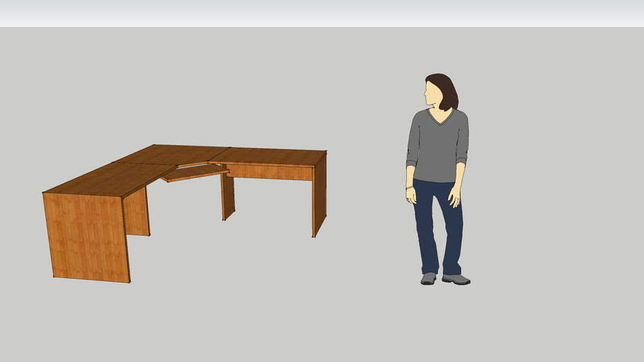This screenshot has width=644, height=362.
Task: Click the pull-out keyboard tray
Action: (x=195, y=173)
